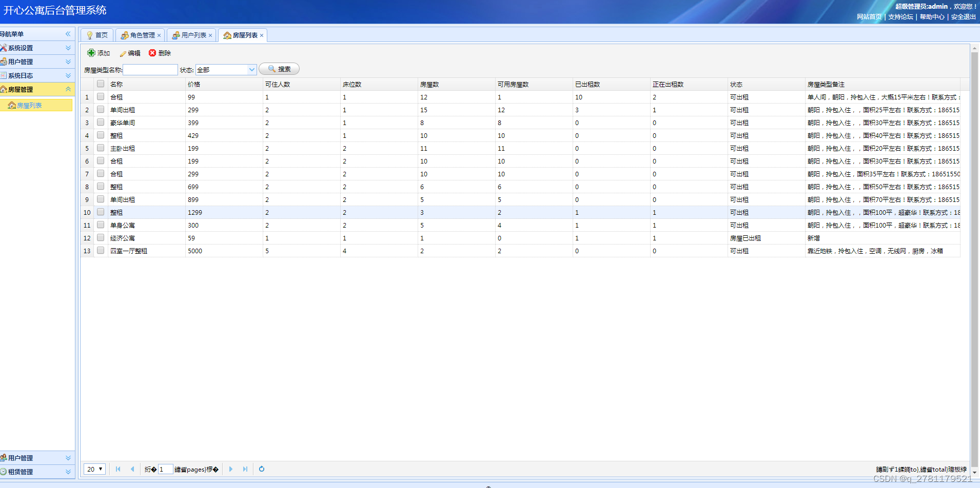The width and height of the screenshot is (980, 488).
Task: Close the 用户列表 tab
Action: pos(210,35)
